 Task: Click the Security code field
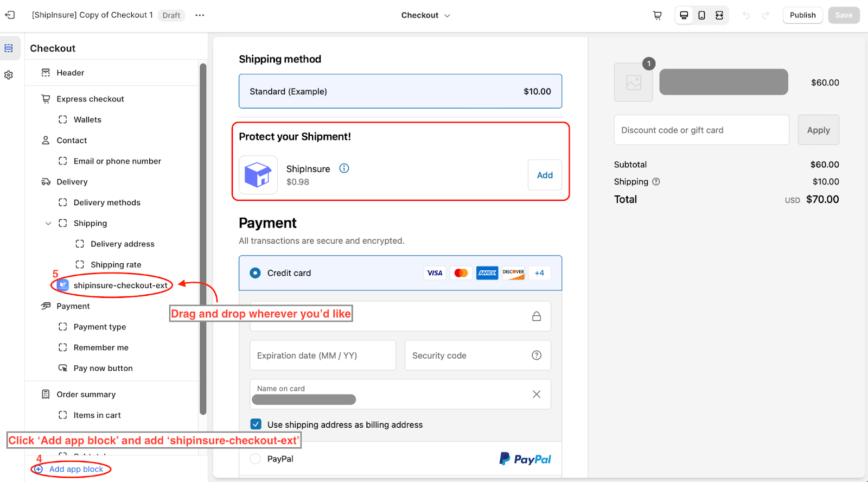tap(478, 355)
